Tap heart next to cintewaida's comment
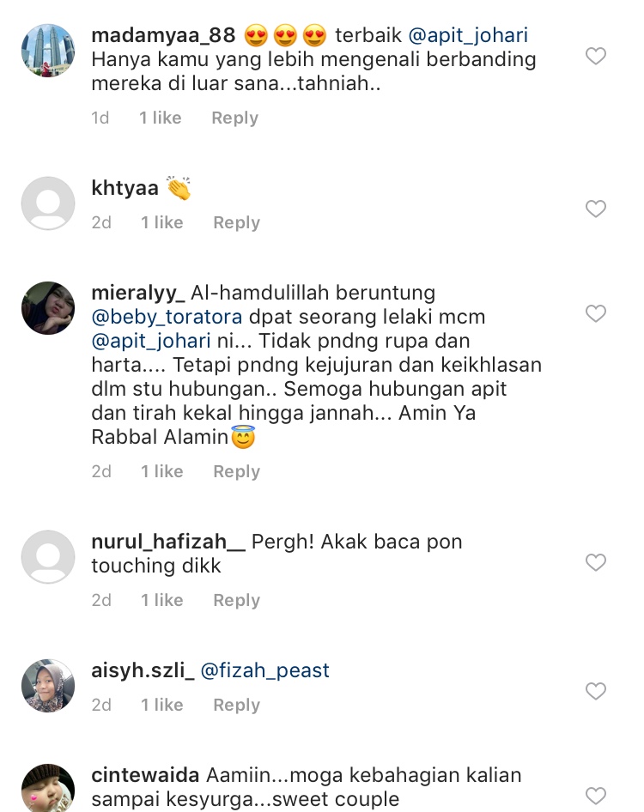Viewport: 644px width, 812px height. (x=595, y=796)
